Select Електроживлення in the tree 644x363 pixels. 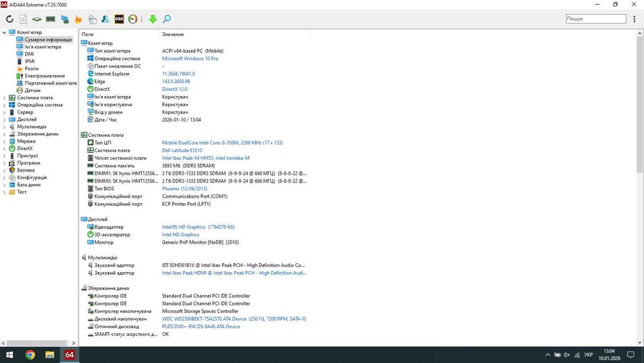44,76
